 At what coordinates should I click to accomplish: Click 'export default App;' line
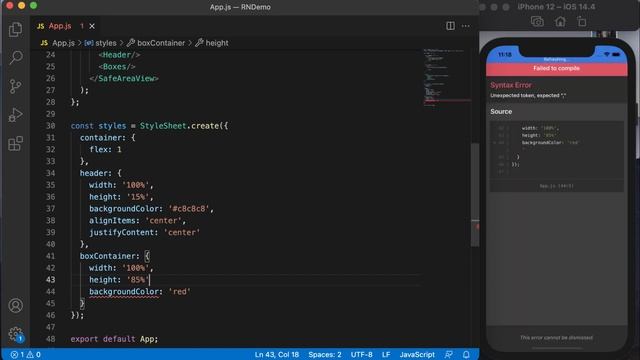114,339
